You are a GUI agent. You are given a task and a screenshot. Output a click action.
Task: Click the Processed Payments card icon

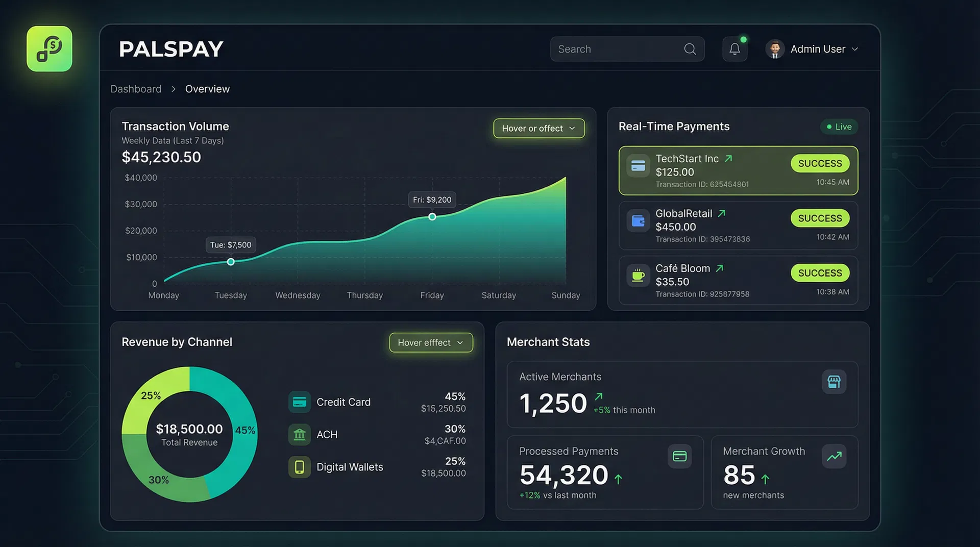coord(679,456)
